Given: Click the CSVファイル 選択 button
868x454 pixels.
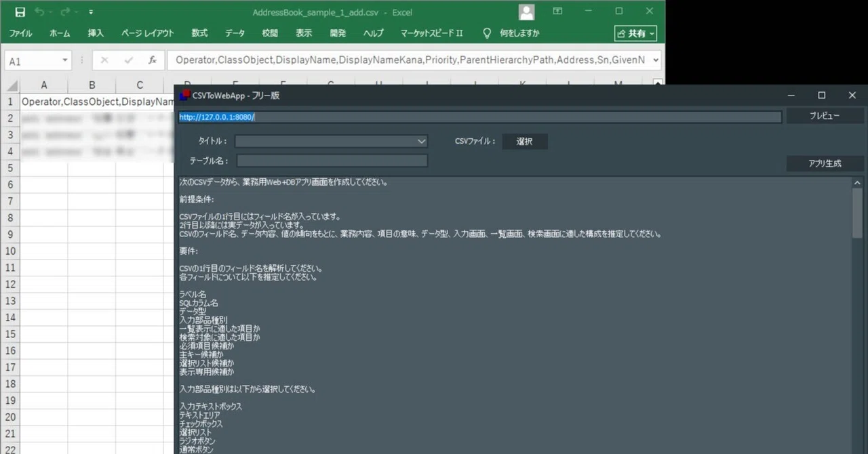Looking at the screenshot, I should (524, 142).
